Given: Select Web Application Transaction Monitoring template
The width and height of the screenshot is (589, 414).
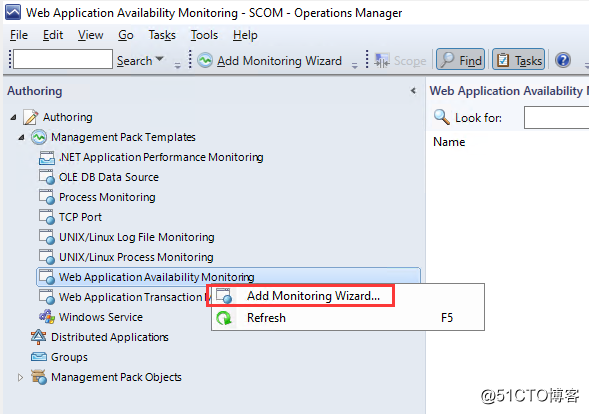Looking at the screenshot, I should 132,297.
